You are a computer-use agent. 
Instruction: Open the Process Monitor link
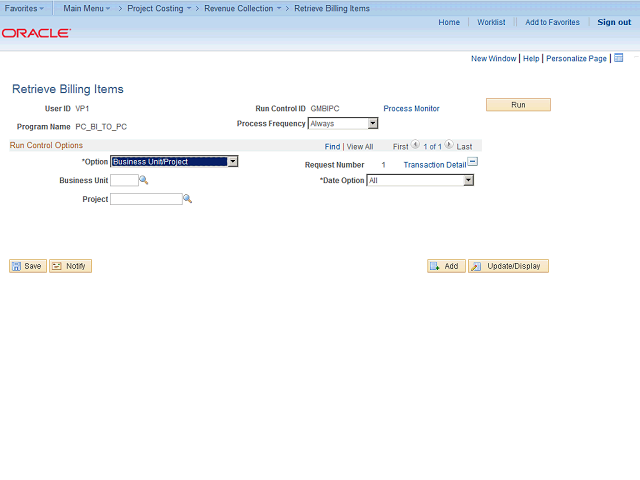tap(411, 109)
